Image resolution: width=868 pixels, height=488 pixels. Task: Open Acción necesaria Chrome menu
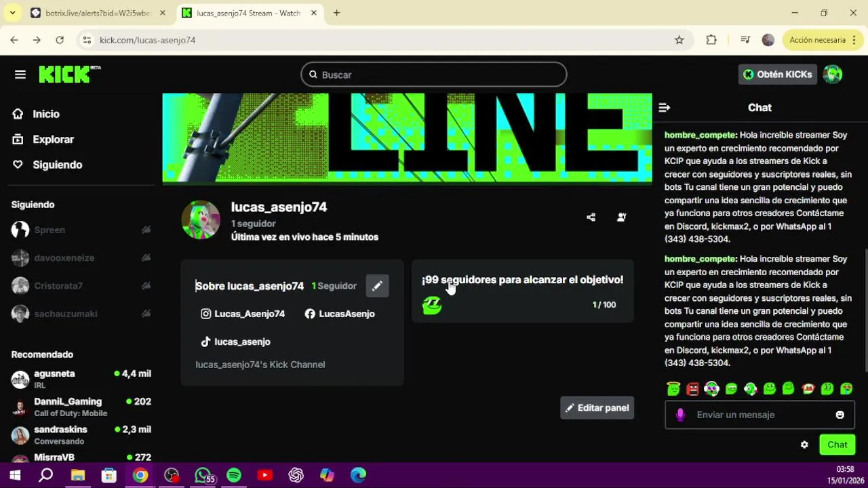coord(823,40)
